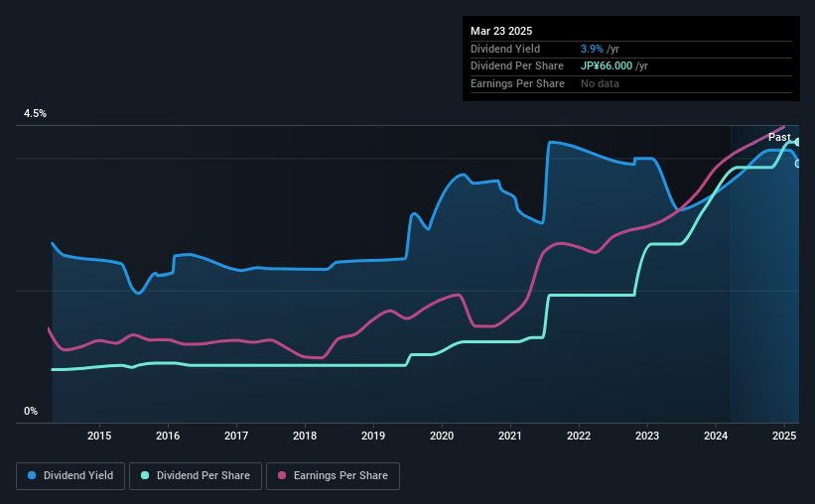815x504 pixels.
Task: Click the 2018 x-axis year label
Action: tap(305, 436)
